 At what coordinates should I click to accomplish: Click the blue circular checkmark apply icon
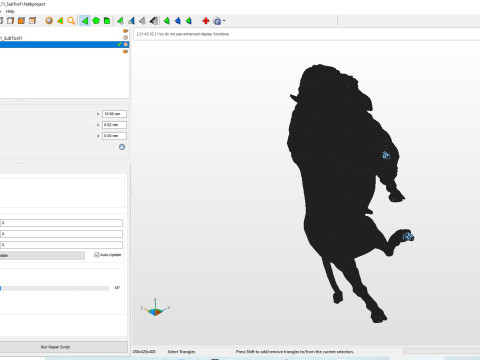point(122,147)
